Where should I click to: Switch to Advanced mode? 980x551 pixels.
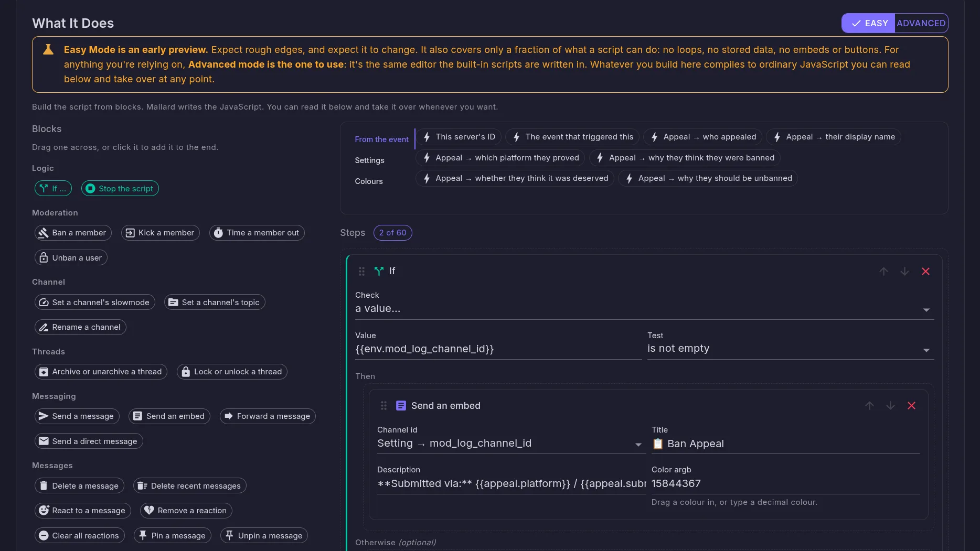coord(921,23)
